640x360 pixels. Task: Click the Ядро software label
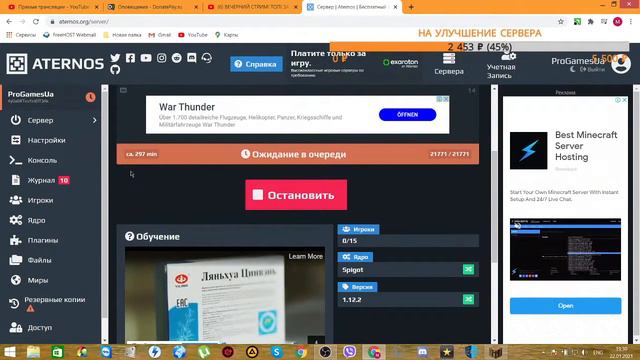355,257
